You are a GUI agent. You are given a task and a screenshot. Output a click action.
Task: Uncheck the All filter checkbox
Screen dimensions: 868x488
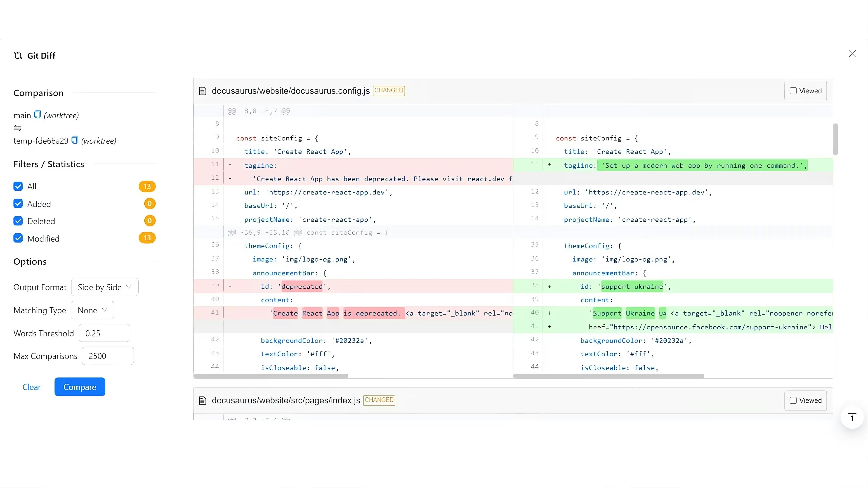pos(18,186)
